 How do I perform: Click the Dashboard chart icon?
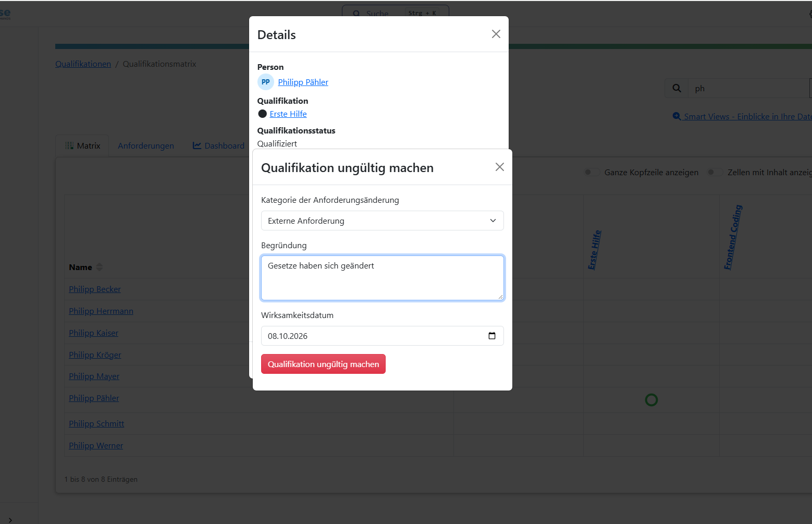tap(197, 145)
